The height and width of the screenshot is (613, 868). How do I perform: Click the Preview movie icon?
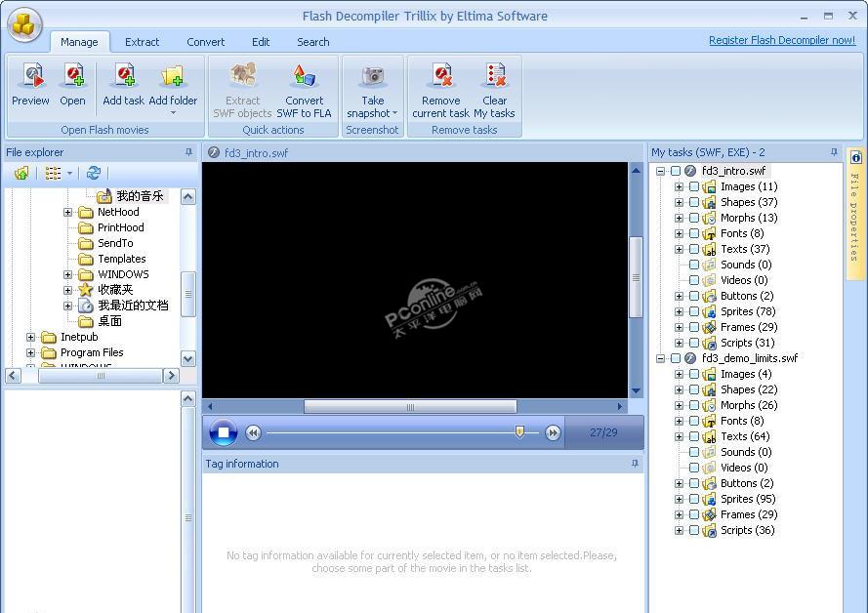click(x=31, y=76)
